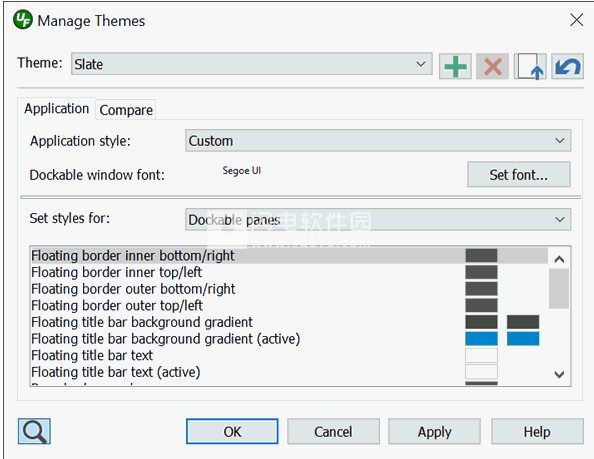Click color swatch for Floating border outer bottom/right
This screenshot has width=594, height=459.
coord(481,289)
